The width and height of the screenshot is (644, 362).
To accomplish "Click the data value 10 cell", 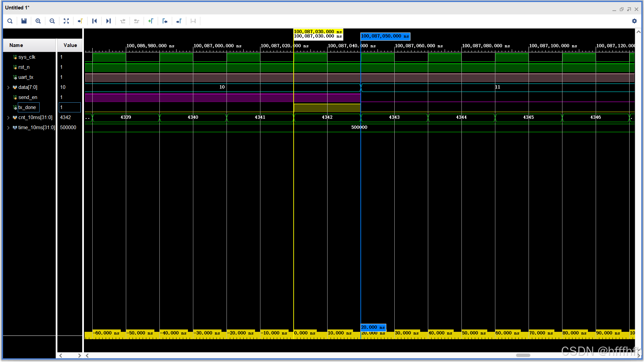I will pos(63,87).
